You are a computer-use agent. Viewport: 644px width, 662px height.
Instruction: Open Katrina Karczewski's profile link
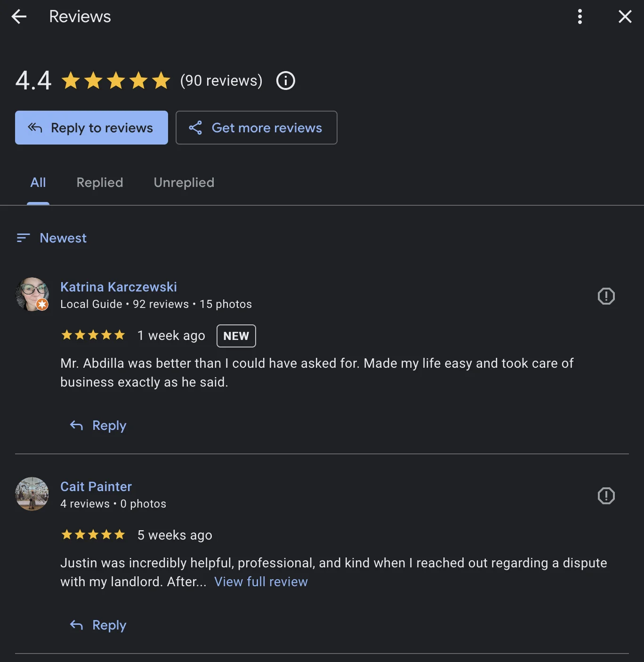[118, 287]
